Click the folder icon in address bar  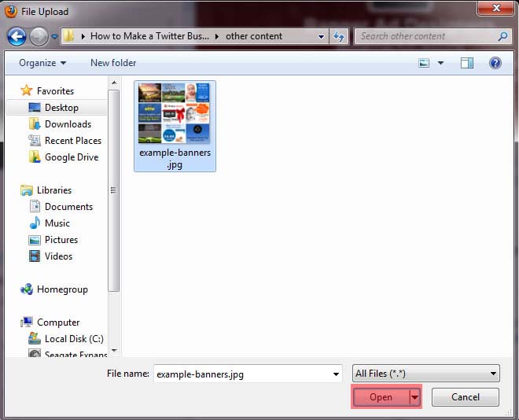coord(68,36)
